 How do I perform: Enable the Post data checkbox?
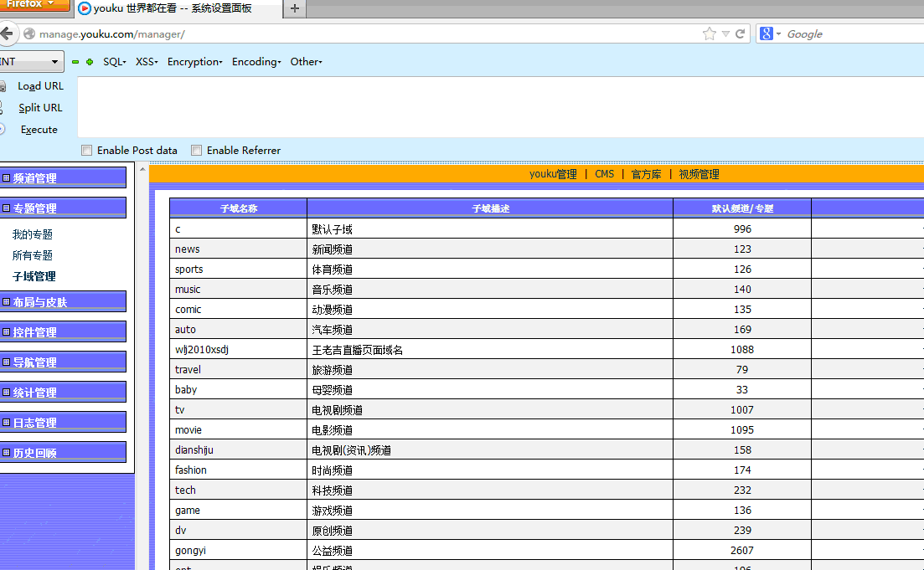pyautogui.click(x=87, y=150)
